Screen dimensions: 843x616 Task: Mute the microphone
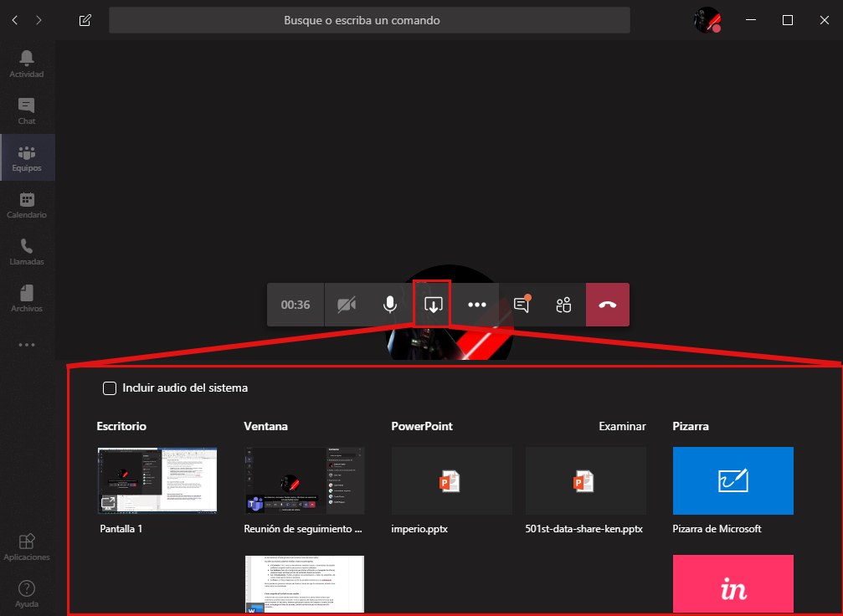389,305
